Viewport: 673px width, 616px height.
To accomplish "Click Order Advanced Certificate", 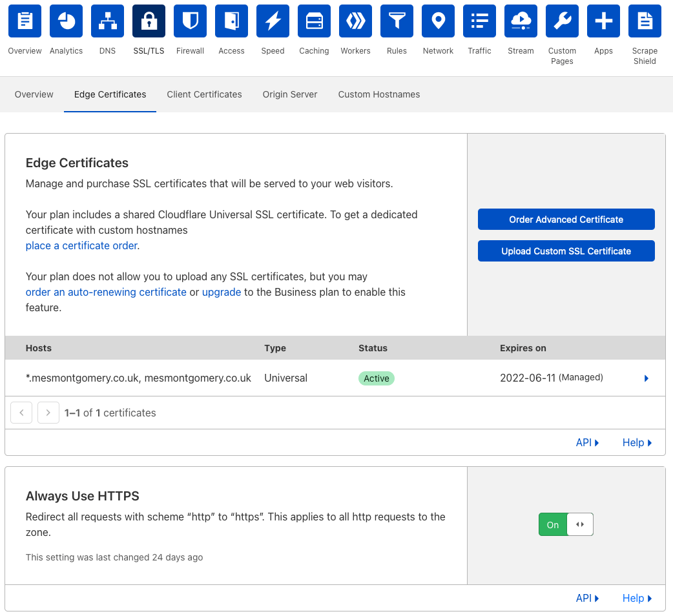I will coord(566,219).
